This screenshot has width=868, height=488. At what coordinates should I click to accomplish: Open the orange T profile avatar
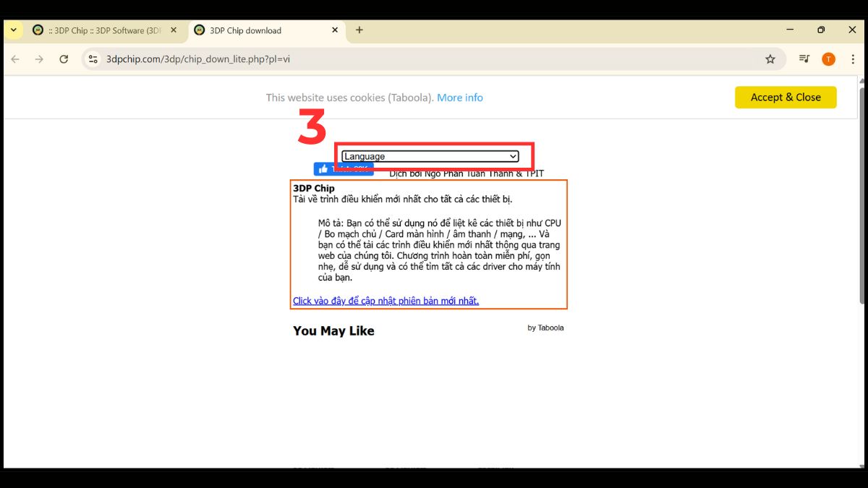[828, 59]
